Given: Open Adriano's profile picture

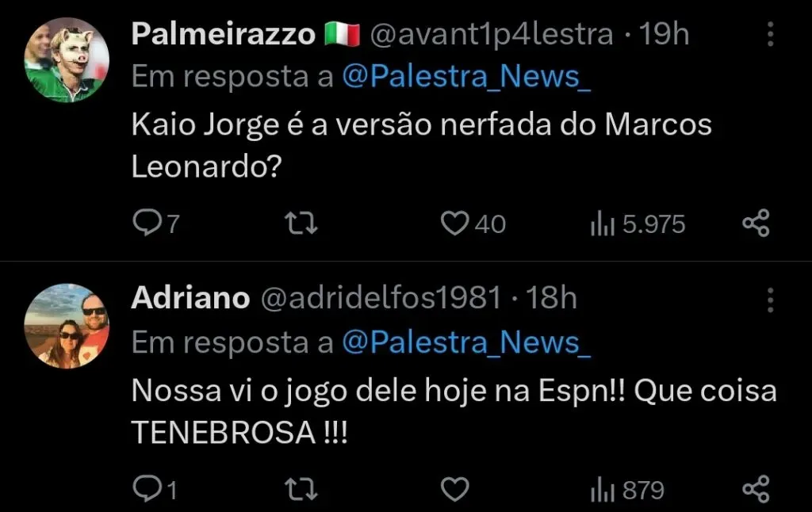Looking at the screenshot, I should point(67,325).
